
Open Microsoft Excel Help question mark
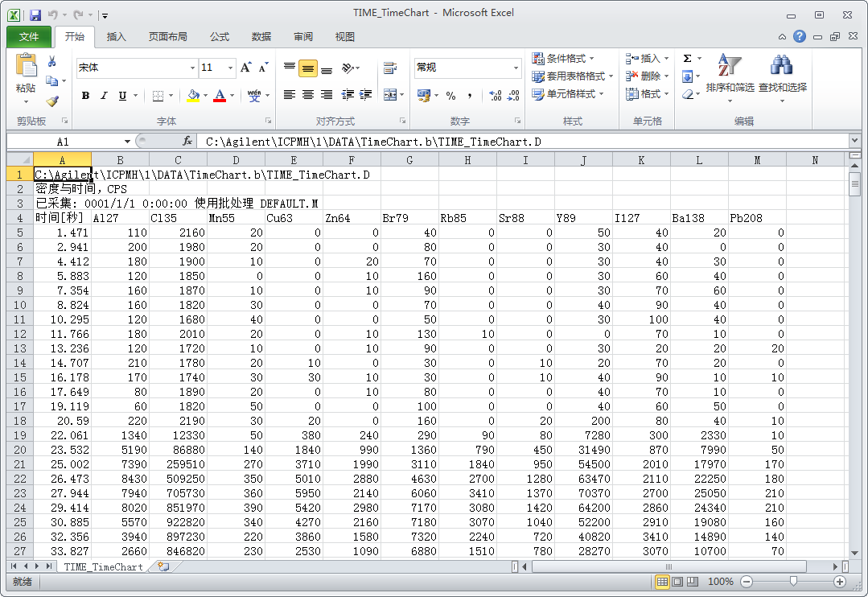[x=800, y=36]
